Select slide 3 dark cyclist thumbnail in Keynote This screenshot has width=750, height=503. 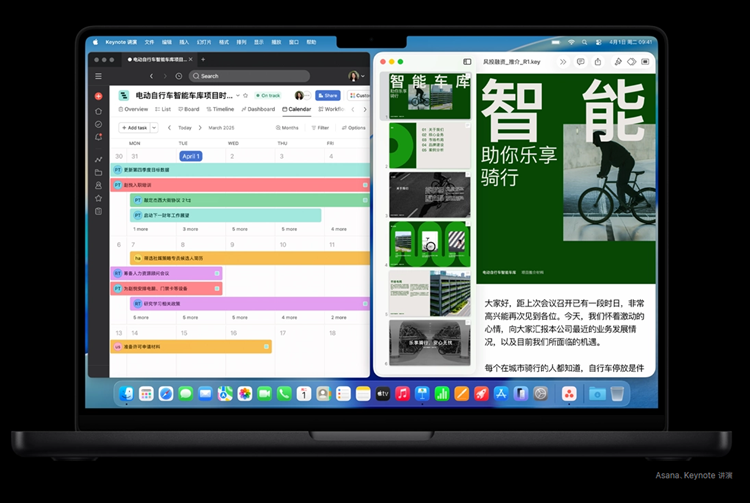point(430,195)
